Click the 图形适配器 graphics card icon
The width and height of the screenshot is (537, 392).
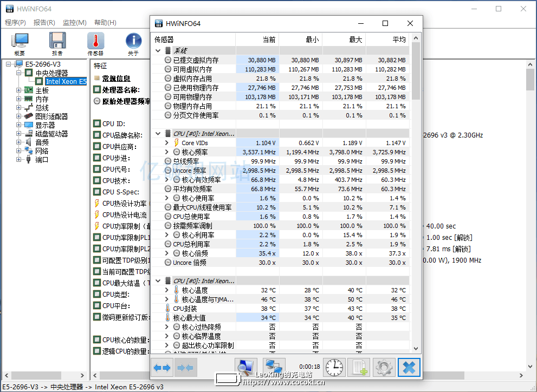point(28,116)
